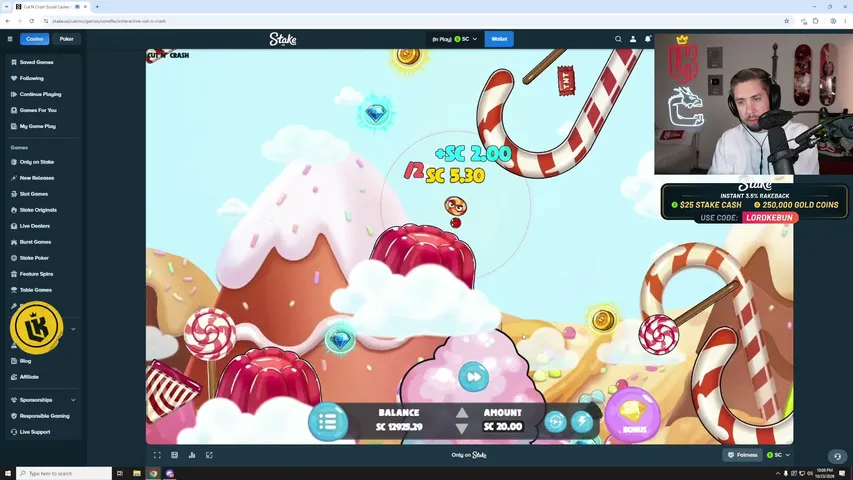This screenshot has height=480, width=853.
Task: Increase bet amount with up arrow
Action: [x=462, y=413]
